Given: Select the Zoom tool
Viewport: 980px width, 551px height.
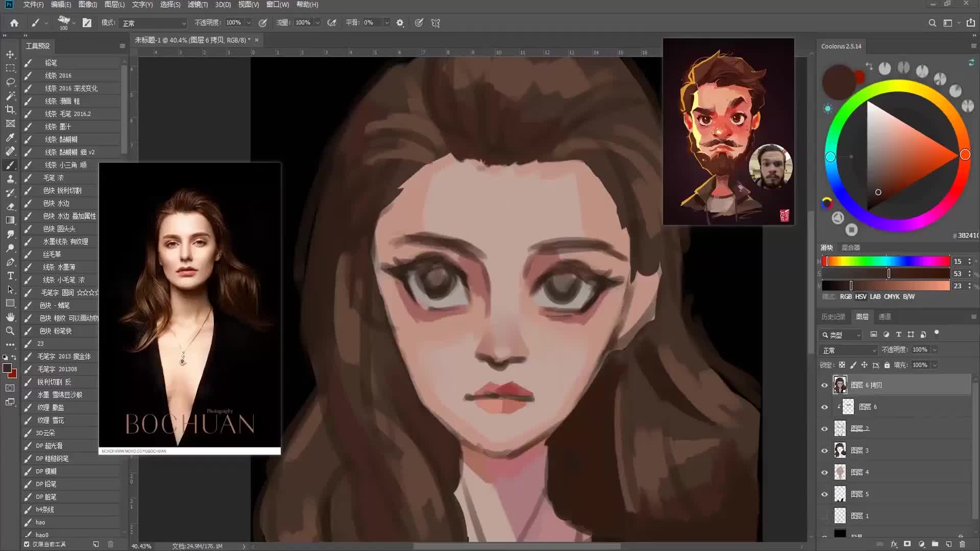Looking at the screenshot, I should 10,331.
